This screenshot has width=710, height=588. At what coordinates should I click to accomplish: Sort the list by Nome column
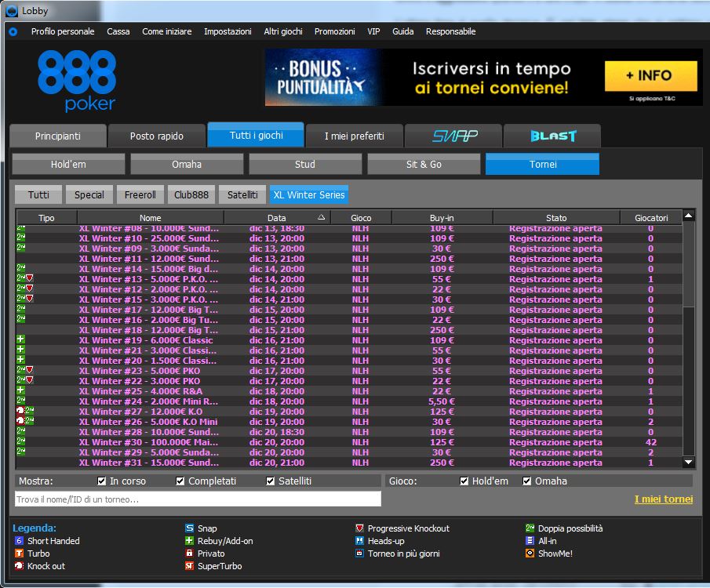click(151, 218)
